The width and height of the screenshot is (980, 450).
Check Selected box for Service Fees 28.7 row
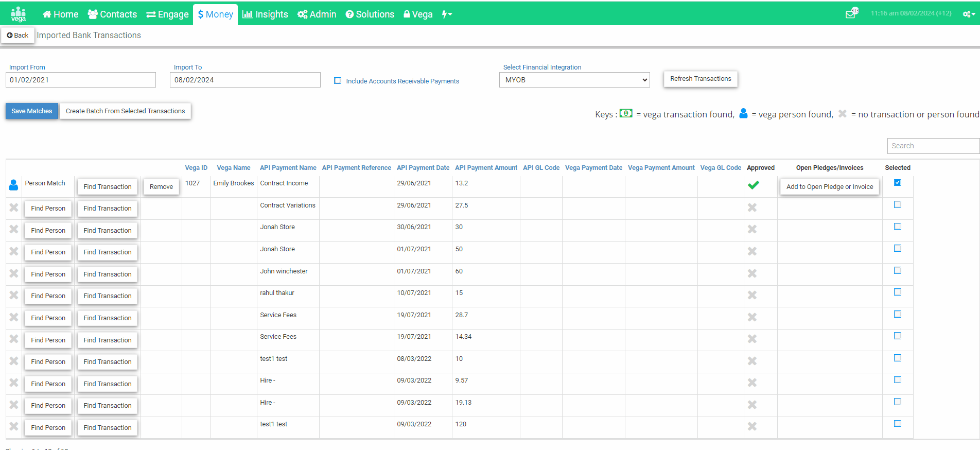point(898,314)
